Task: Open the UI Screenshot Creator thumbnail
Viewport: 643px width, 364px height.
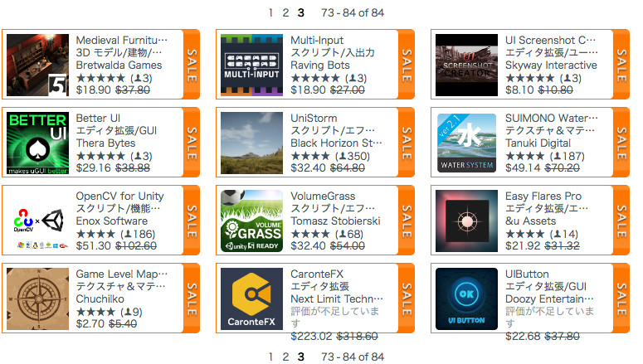Action: coord(466,65)
